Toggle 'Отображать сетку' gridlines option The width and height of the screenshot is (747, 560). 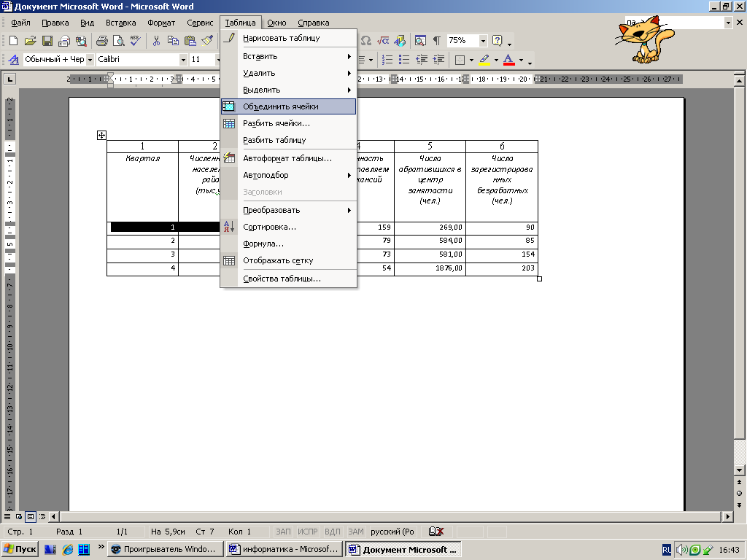(278, 260)
